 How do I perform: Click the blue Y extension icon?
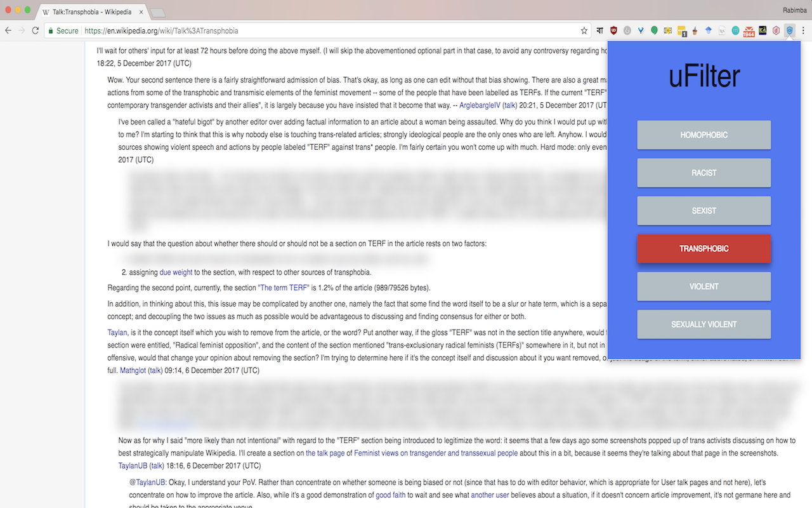[x=641, y=30]
